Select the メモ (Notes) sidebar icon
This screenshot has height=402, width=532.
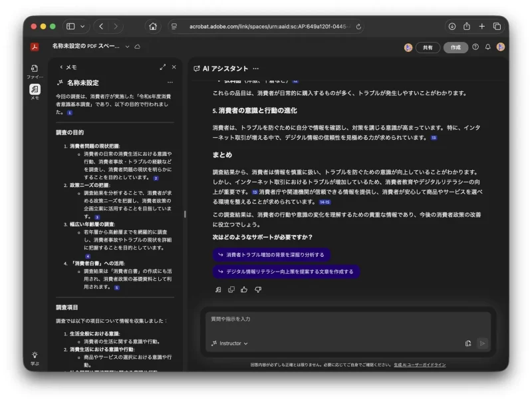pyautogui.click(x=35, y=91)
